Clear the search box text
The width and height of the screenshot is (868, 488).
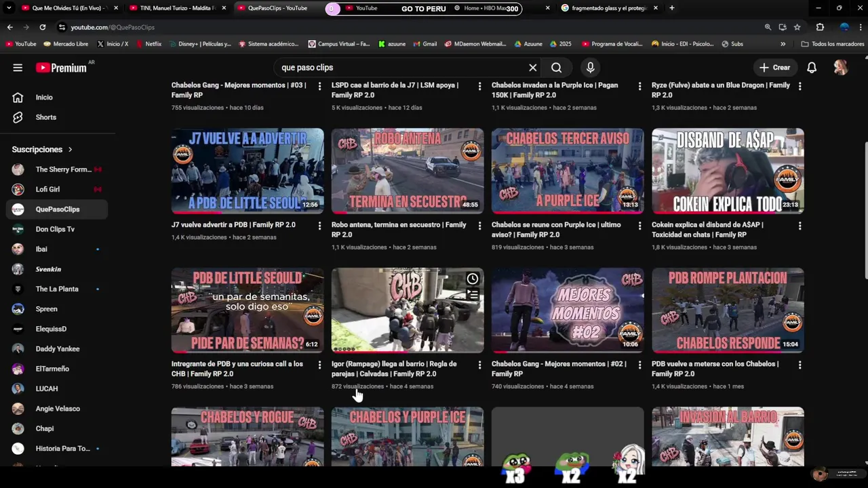click(532, 68)
